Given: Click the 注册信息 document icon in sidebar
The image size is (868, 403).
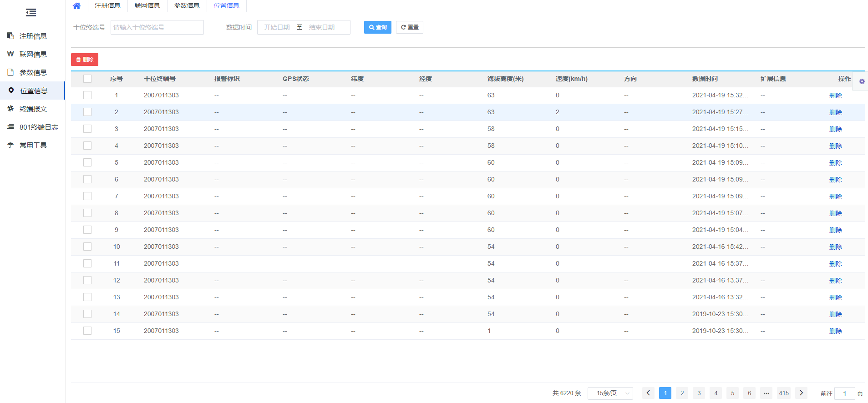Looking at the screenshot, I should coord(10,35).
